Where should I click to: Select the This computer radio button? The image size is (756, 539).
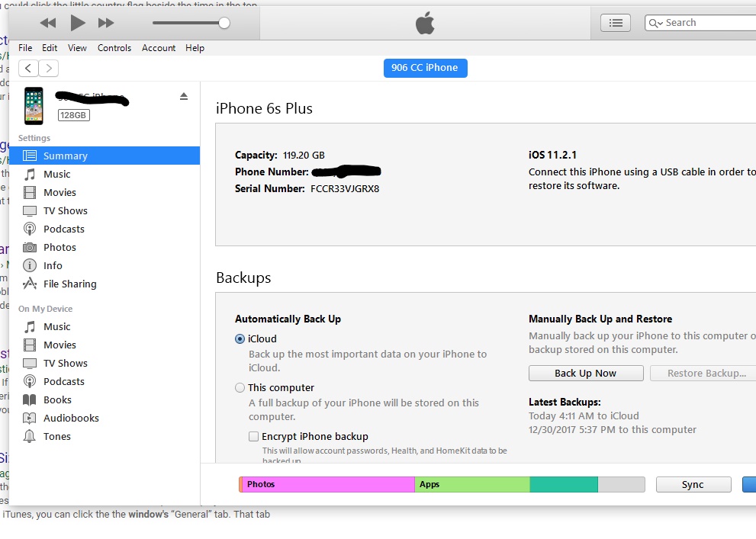click(240, 388)
